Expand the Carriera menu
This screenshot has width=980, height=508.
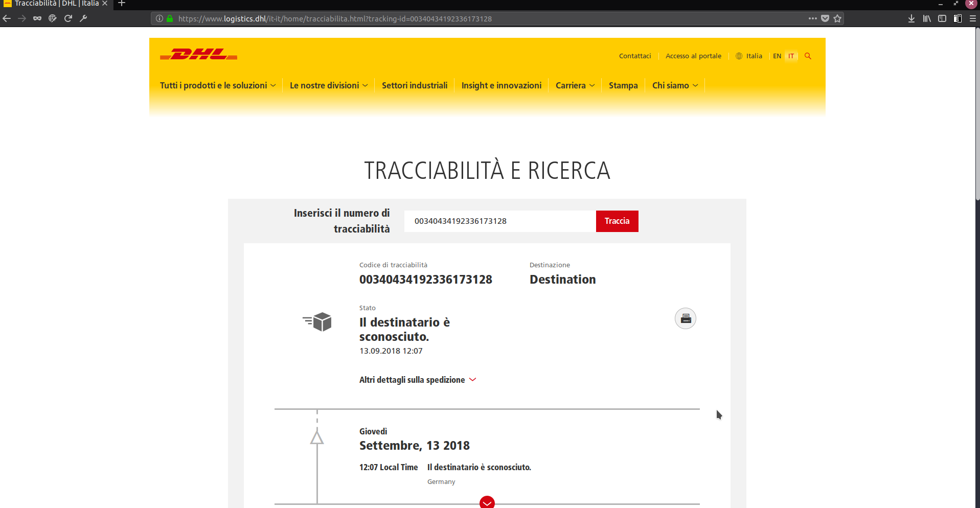click(575, 85)
